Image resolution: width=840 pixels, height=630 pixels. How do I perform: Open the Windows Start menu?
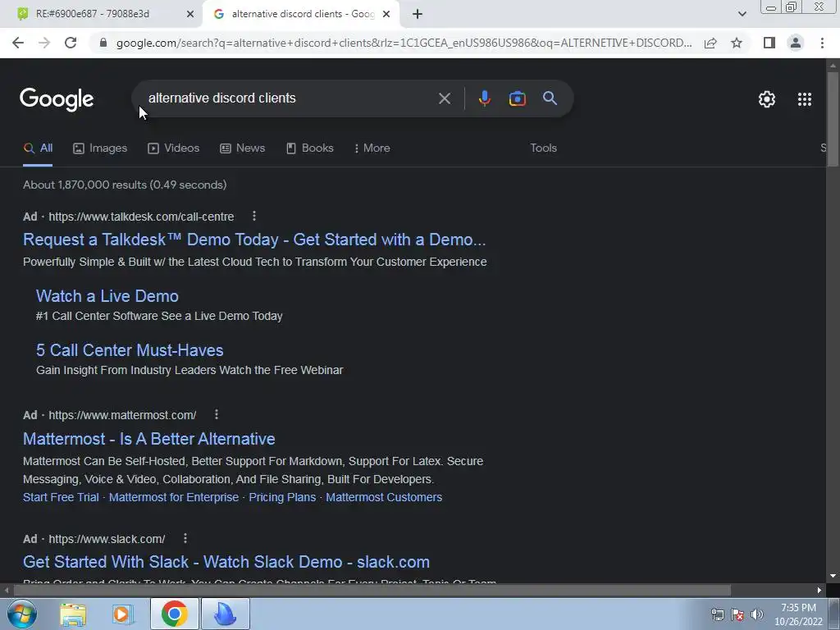click(x=21, y=614)
